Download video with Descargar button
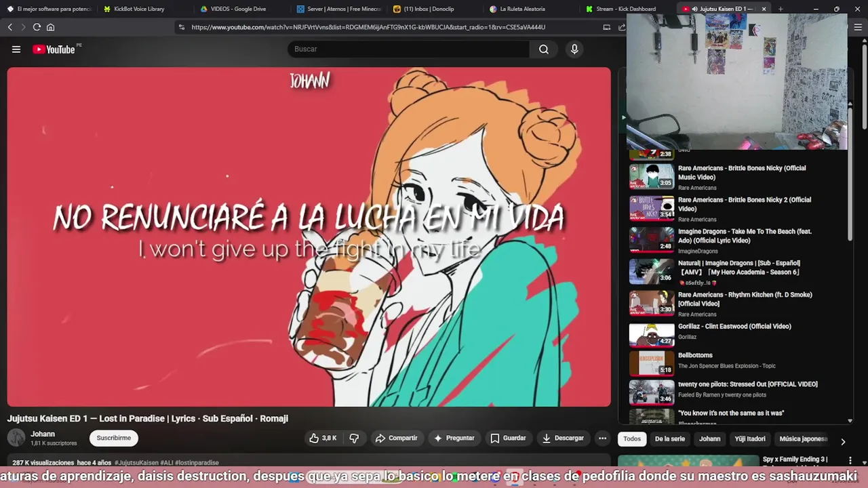 click(x=563, y=439)
